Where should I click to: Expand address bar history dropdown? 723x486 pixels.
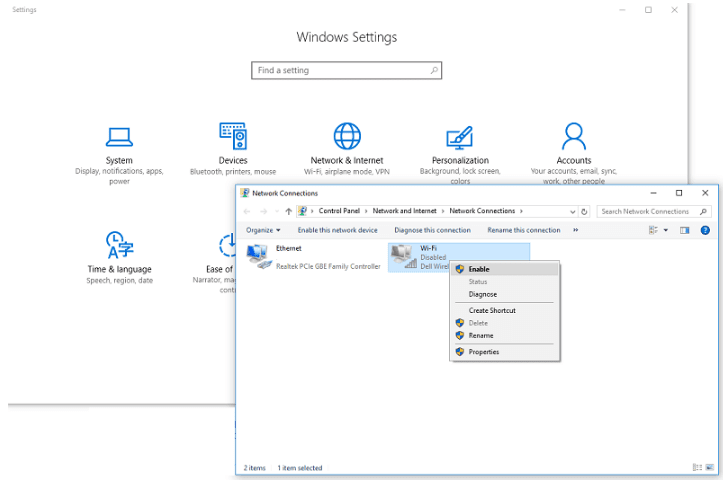coord(573,212)
